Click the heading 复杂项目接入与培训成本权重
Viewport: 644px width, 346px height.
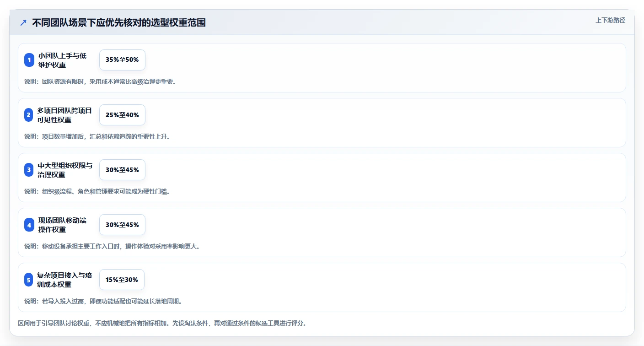(x=64, y=280)
